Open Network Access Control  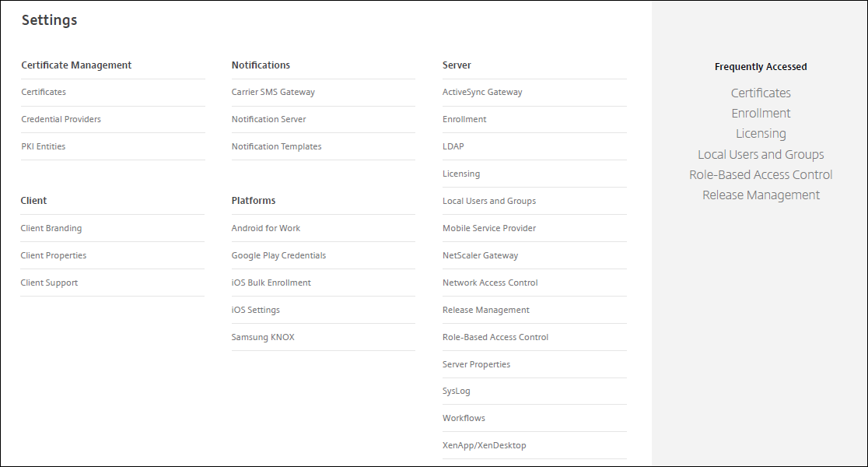click(x=490, y=283)
